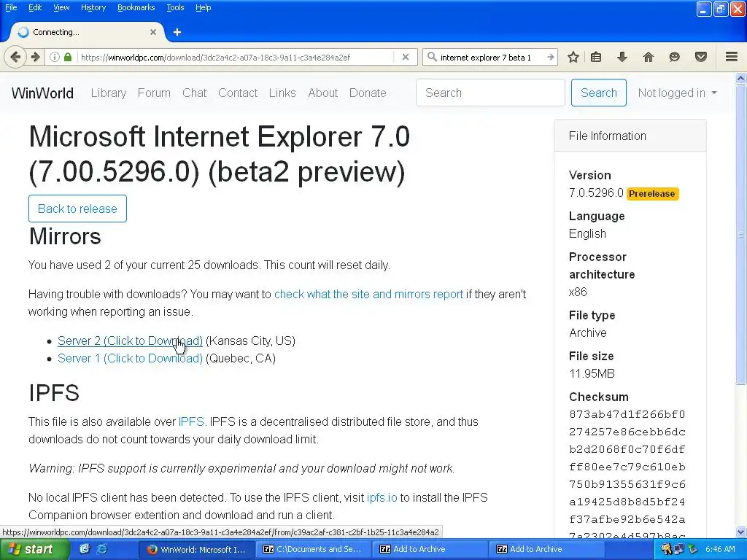747x560 pixels.
Task: Click the page scrollbar down arrow
Action: tap(741, 532)
